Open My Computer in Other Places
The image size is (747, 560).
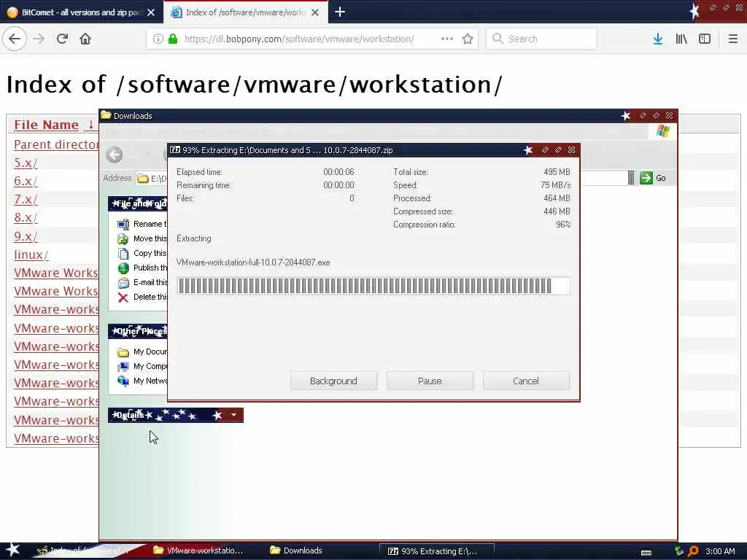pyautogui.click(x=142, y=366)
